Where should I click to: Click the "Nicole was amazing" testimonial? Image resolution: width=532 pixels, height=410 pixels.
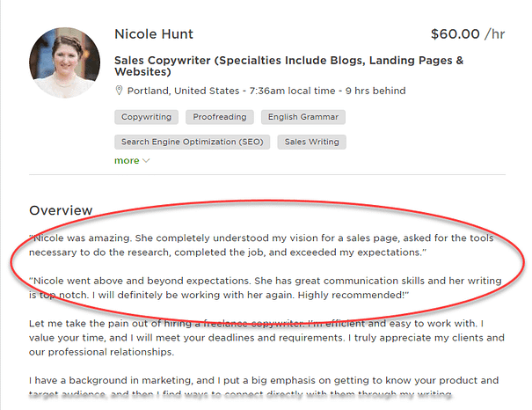[x=263, y=245]
